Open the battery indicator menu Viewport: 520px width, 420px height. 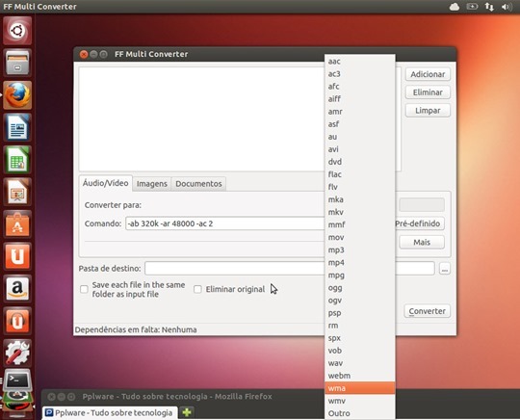[472, 7]
